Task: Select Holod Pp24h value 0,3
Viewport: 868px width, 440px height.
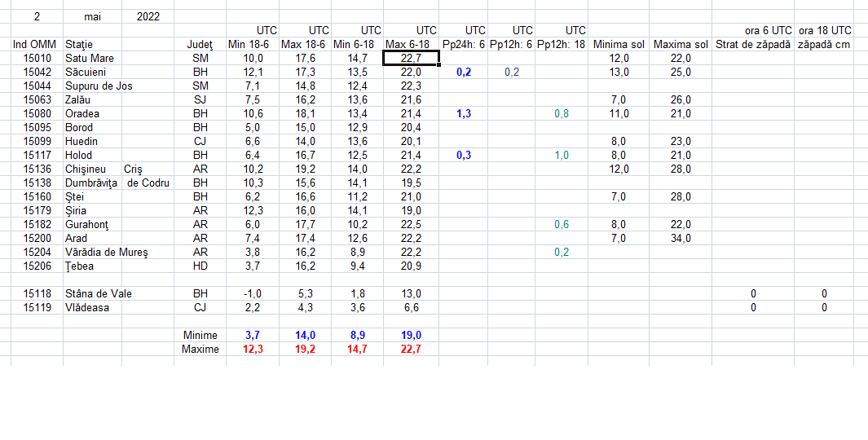Action: pyautogui.click(x=463, y=155)
